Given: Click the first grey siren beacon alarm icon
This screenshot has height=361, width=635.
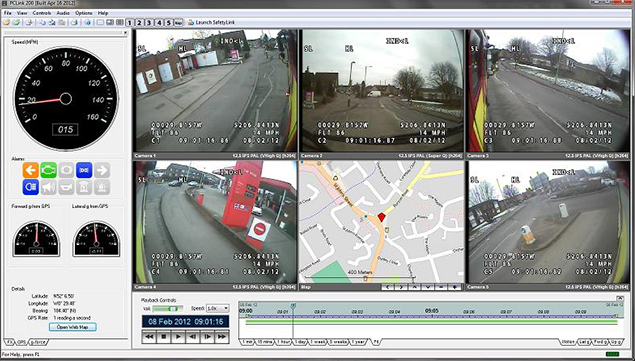Looking at the screenshot, I should [x=84, y=187].
